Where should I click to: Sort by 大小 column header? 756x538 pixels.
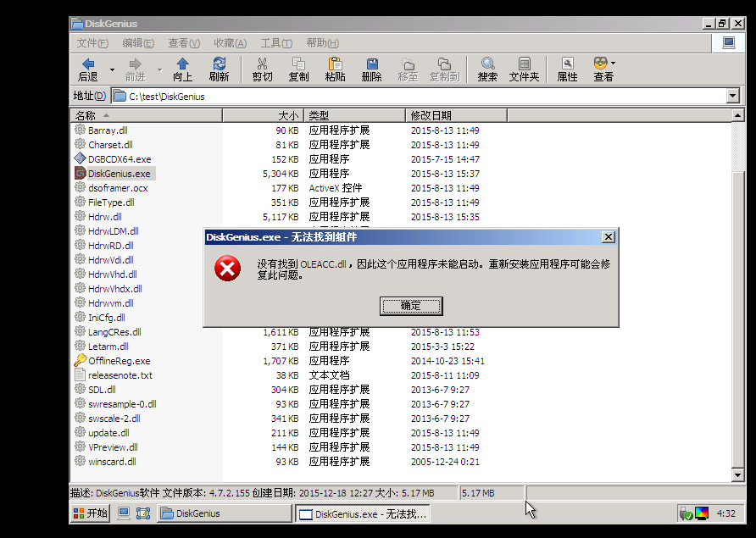pyautogui.click(x=264, y=116)
